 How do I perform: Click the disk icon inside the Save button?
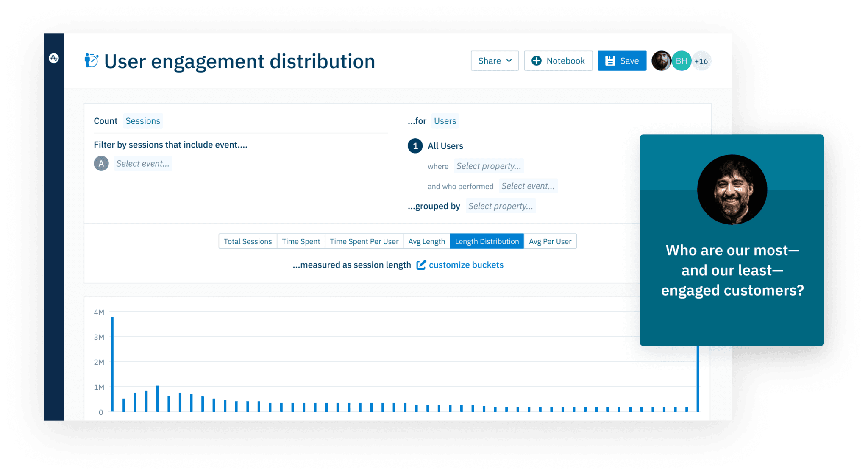pyautogui.click(x=609, y=61)
